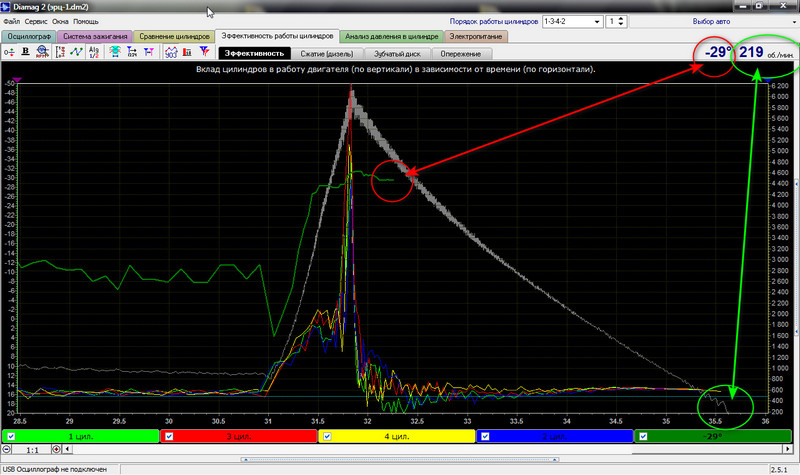Click the round minus zoom-out button beside 1:1
The image size is (800, 475).
[x=7, y=449]
